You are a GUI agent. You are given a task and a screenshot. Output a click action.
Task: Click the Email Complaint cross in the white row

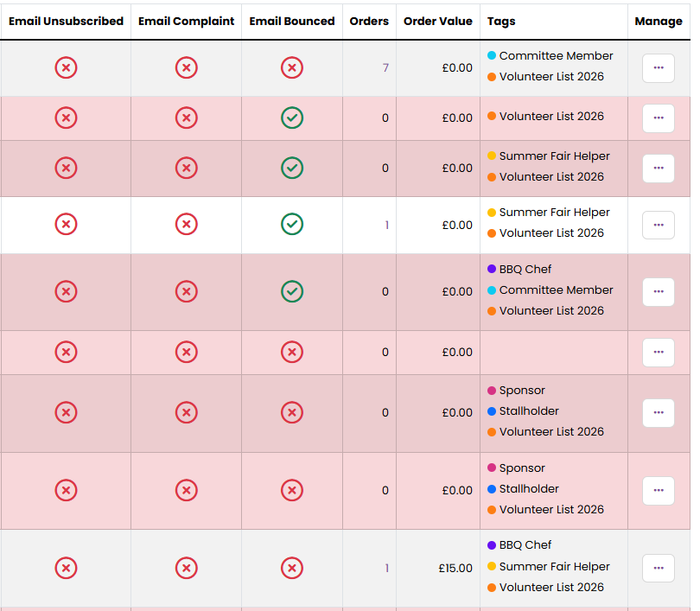pyautogui.click(x=186, y=224)
